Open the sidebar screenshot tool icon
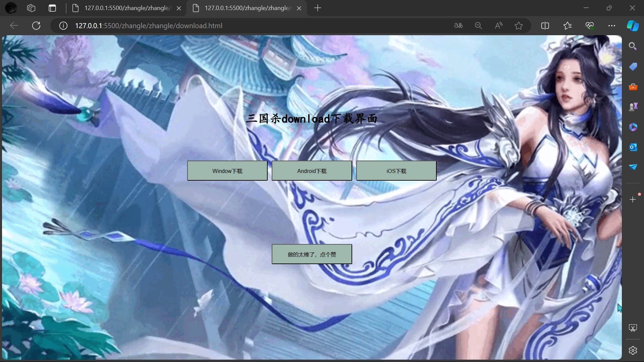Viewport: 644px width, 362px height. (633, 328)
